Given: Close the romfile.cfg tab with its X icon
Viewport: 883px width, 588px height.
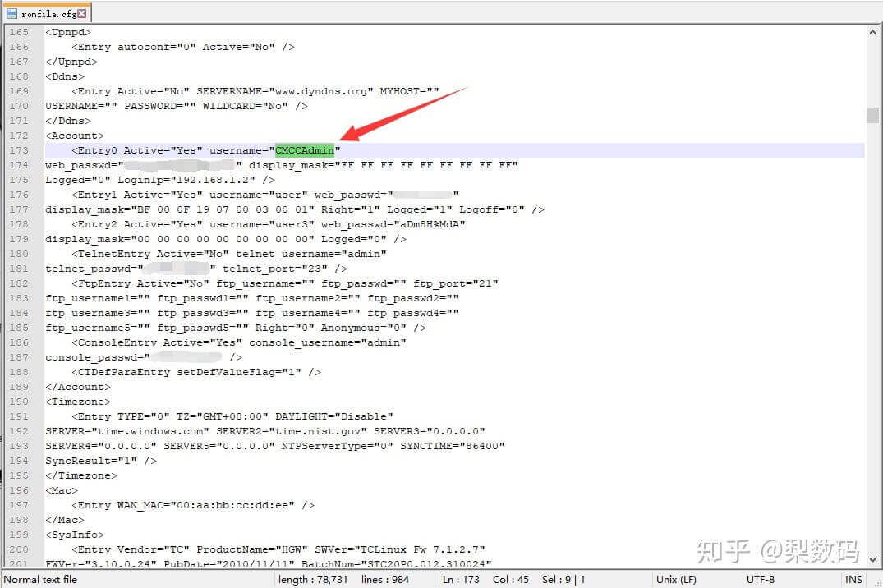Looking at the screenshot, I should (82, 13).
